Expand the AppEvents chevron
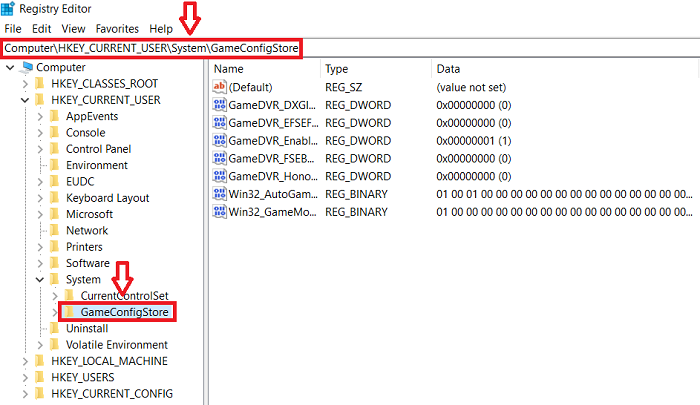The width and height of the screenshot is (700, 405). click(40, 117)
